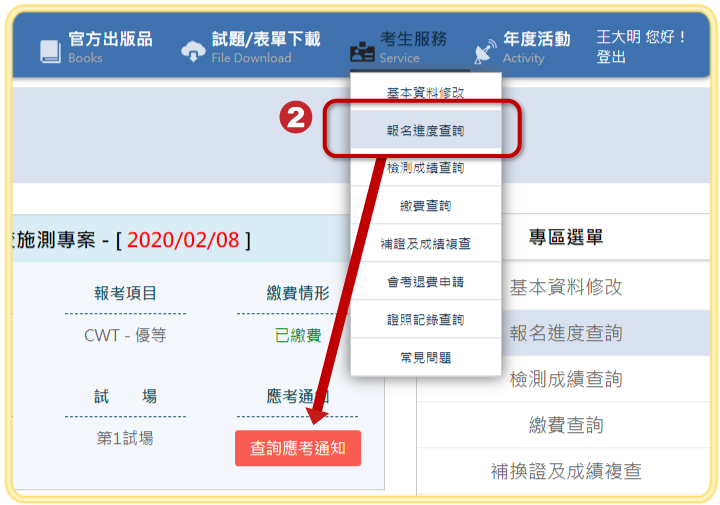
Task: Click the 第1試場 text
Action: click(x=125, y=438)
